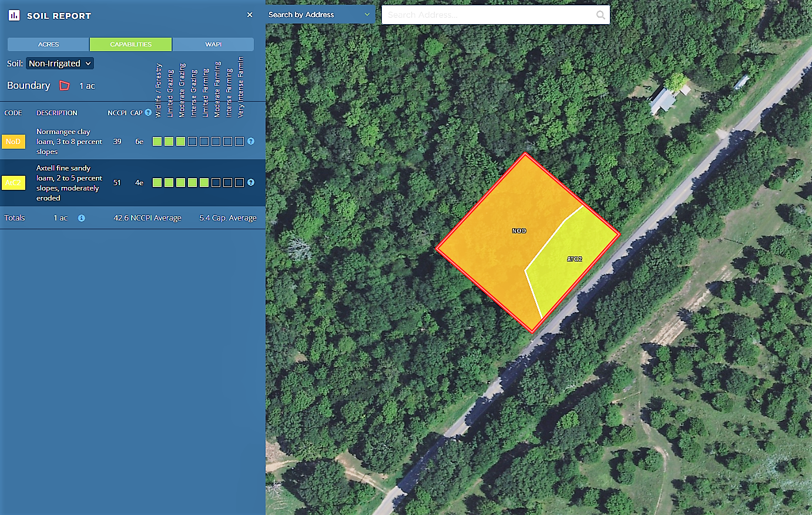Click the yellow AtC2 soil code swatch
The height and width of the screenshot is (515, 812).
tap(14, 183)
